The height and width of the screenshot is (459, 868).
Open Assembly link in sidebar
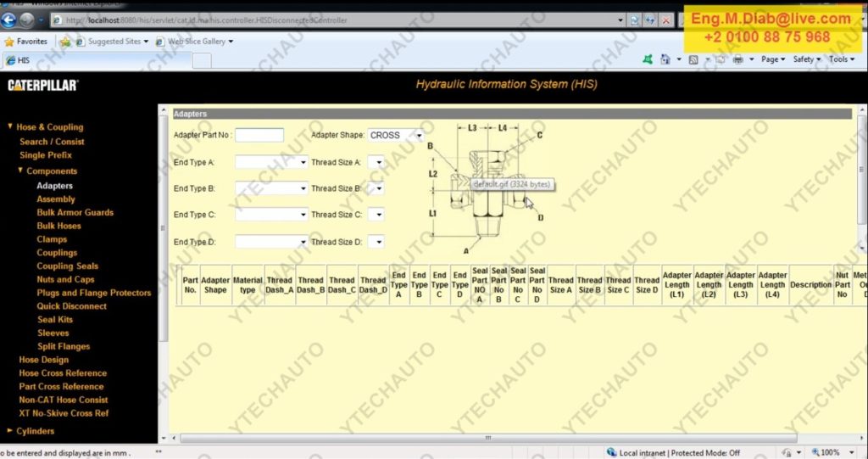[x=56, y=199]
